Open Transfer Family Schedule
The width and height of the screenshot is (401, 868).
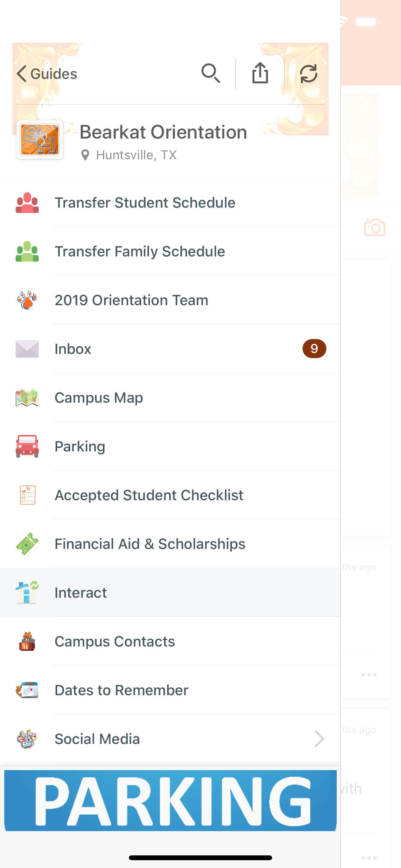pyautogui.click(x=140, y=251)
